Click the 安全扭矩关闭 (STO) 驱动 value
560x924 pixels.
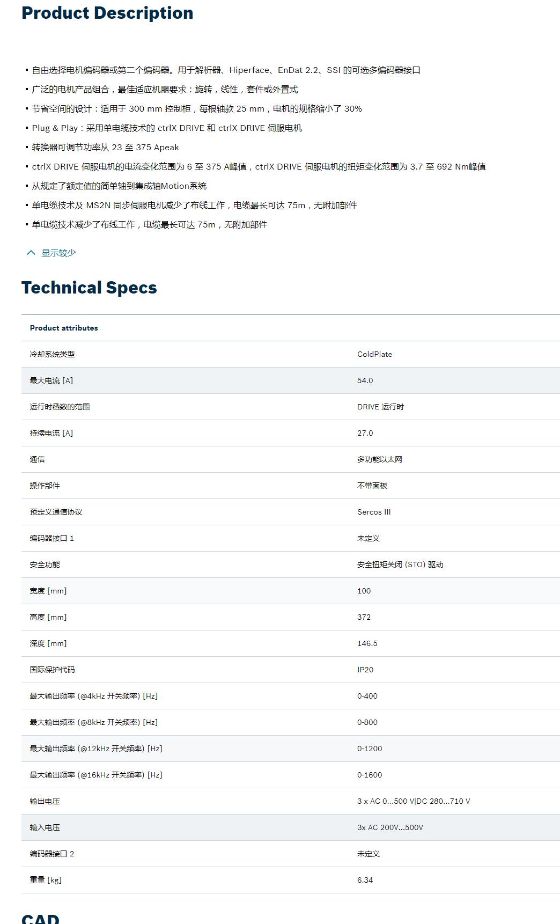400,564
